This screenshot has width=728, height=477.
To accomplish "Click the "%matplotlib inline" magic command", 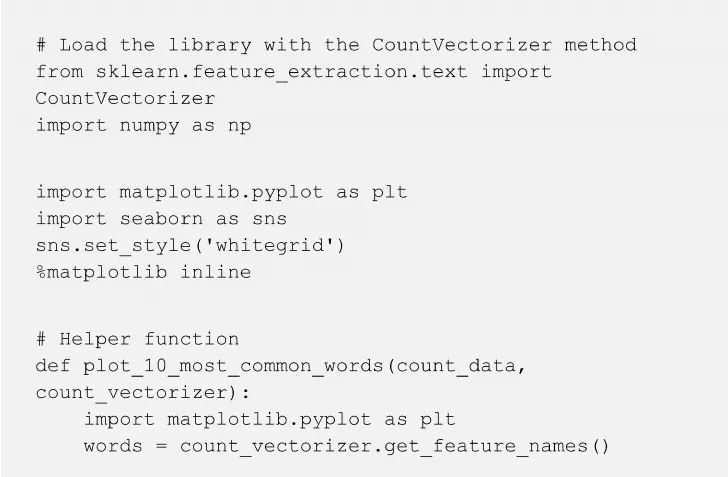I will (x=143, y=272).
